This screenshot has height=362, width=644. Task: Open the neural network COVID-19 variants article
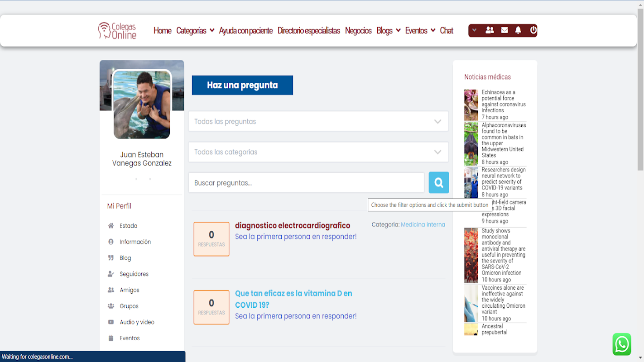click(x=504, y=179)
